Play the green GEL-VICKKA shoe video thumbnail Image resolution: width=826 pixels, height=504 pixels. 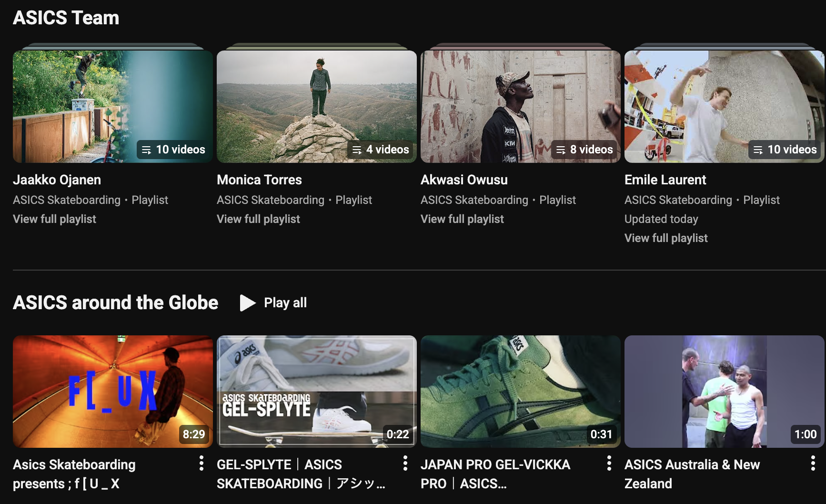(521, 392)
